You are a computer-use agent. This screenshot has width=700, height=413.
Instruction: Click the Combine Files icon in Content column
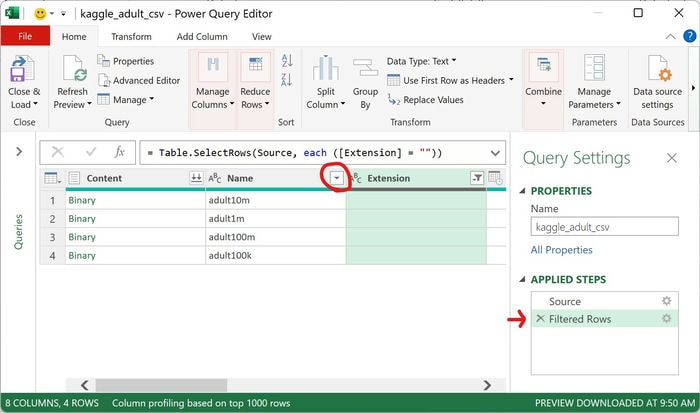pyautogui.click(x=196, y=178)
